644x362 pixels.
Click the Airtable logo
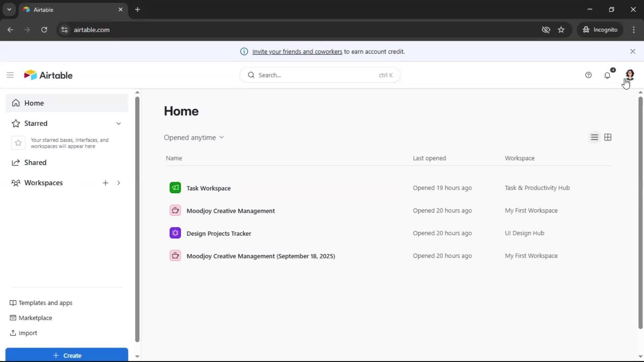pos(48,75)
